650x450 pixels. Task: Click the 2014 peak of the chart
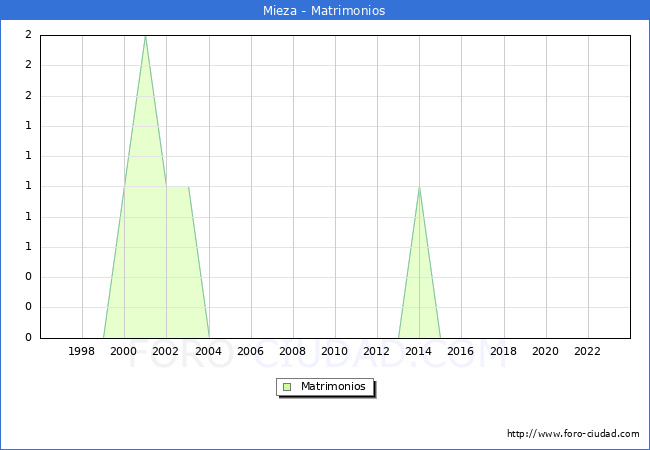coord(420,187)
